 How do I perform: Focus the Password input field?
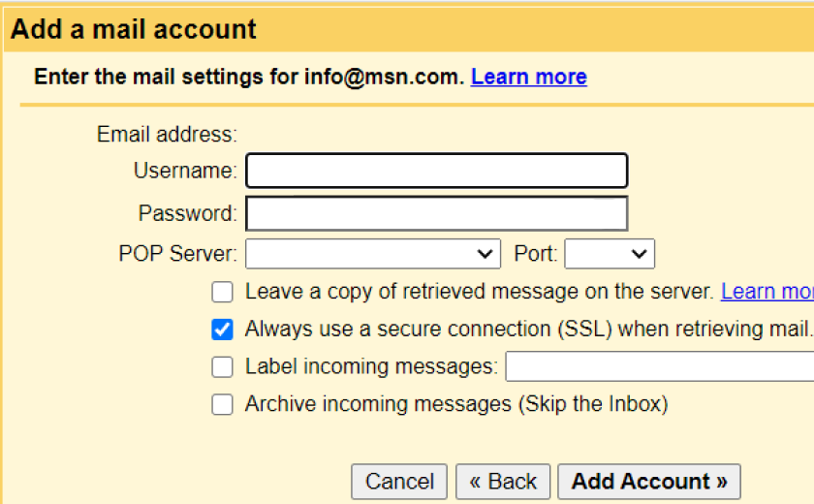(x=437, y=213)
